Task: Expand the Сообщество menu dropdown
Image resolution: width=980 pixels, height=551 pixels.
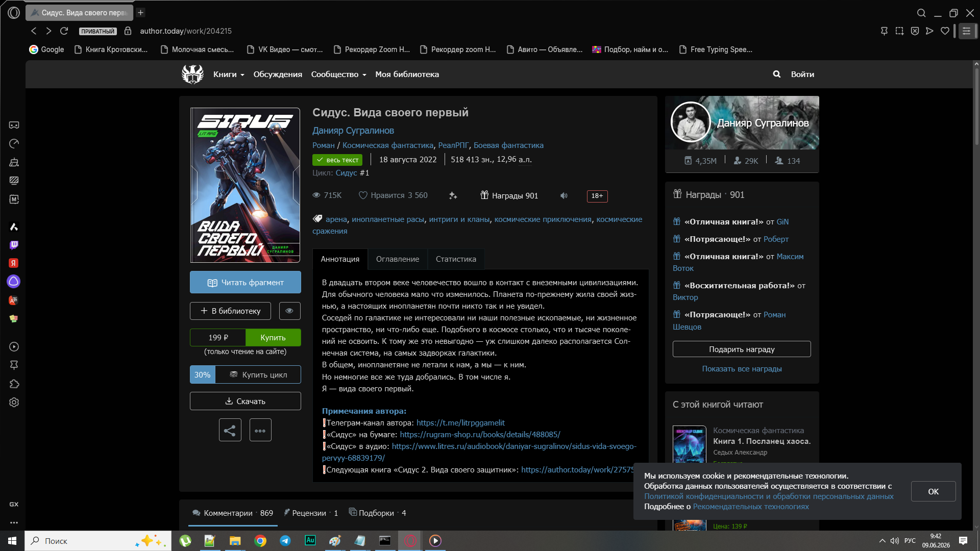Action: pyautogui.click(x=339, y=74)
